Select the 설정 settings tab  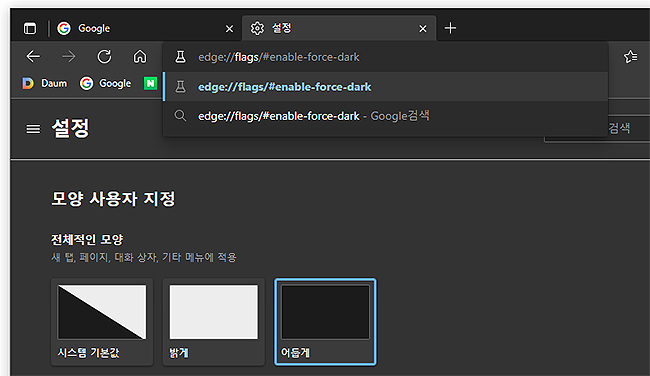[x=339, y=28]
